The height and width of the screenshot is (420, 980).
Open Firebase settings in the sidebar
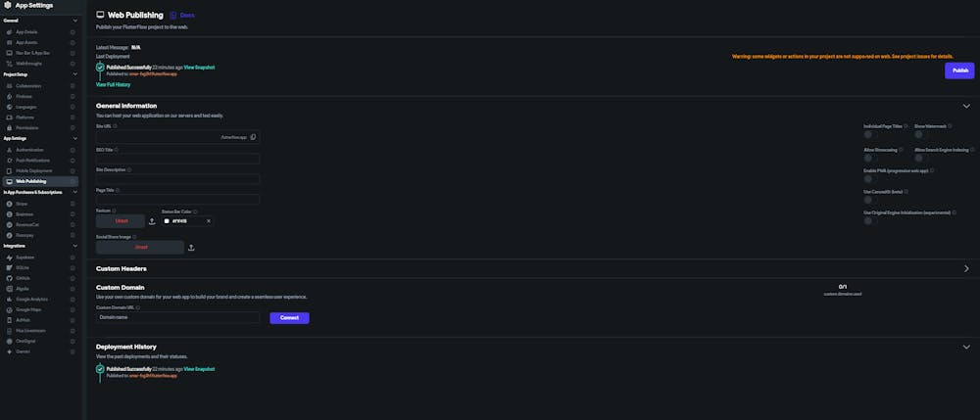(x=24, y=96)
